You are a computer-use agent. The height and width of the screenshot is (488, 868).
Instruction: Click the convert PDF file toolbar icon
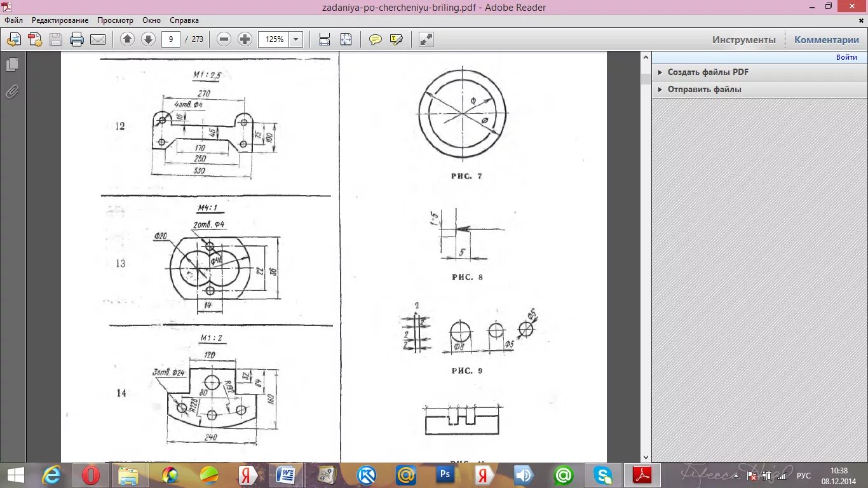[34, 39]
